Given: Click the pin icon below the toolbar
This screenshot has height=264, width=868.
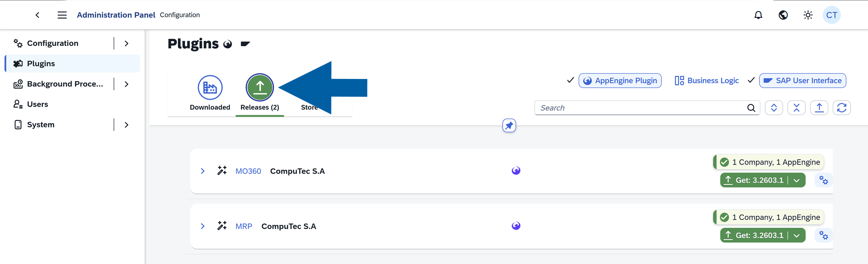Looking at the screenshot, I should pyautogui.click(x=509, y=126).
